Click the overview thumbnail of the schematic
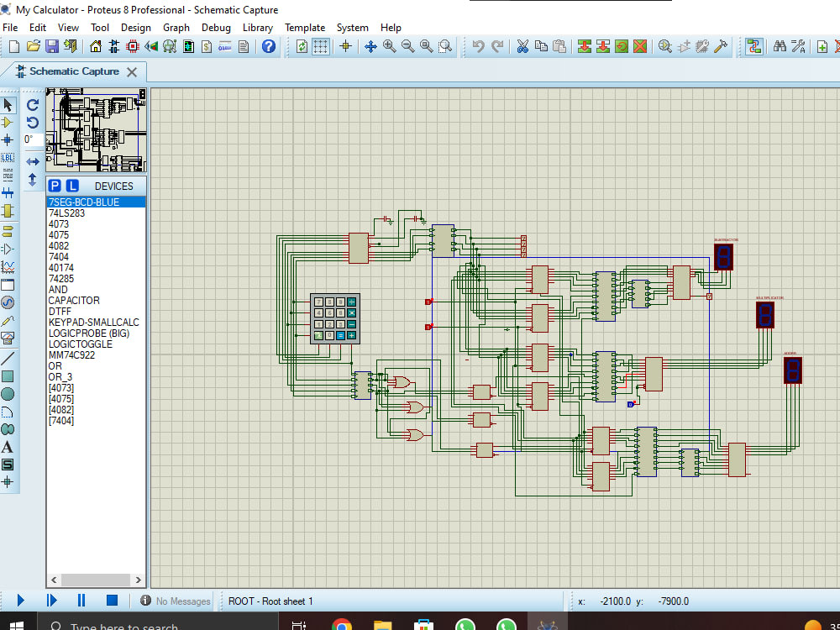Viewport: 840px width, 630px height. point(96,130)
